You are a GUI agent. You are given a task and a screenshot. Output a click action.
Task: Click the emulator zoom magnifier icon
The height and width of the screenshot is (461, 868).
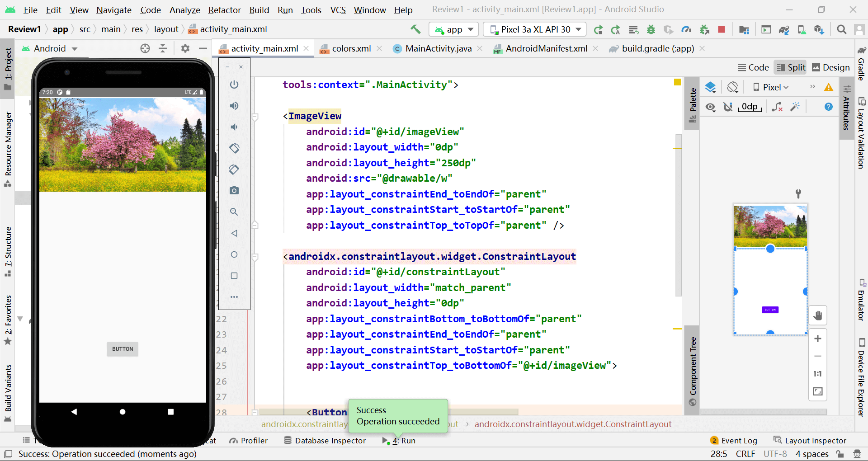point(234,212)
